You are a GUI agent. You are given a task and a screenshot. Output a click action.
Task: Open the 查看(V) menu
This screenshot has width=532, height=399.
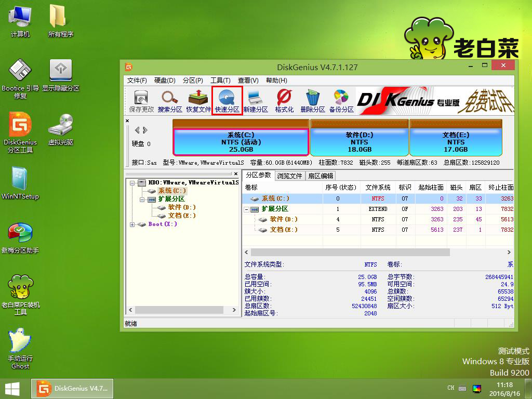click(248, 81)
